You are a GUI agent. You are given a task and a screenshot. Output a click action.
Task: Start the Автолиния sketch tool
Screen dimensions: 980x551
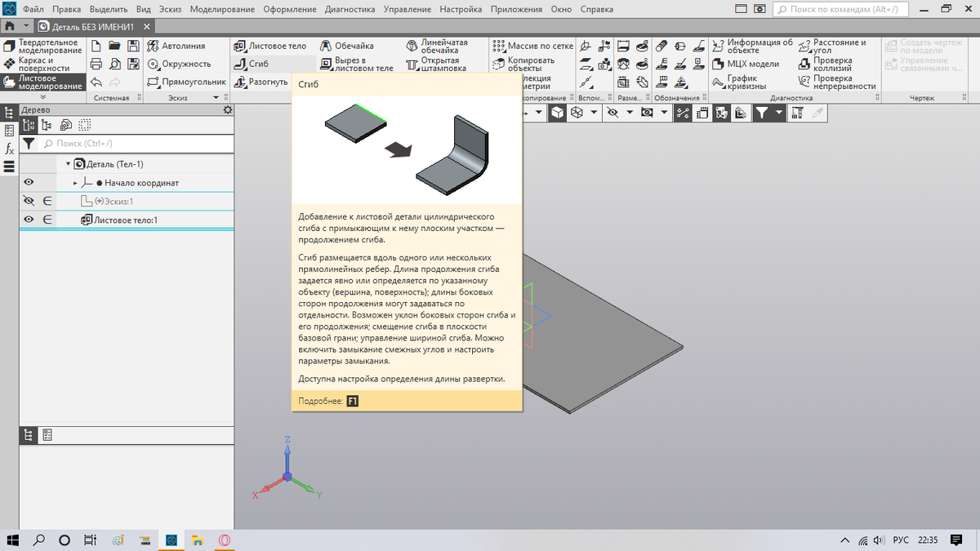click(x=177, y=46)
